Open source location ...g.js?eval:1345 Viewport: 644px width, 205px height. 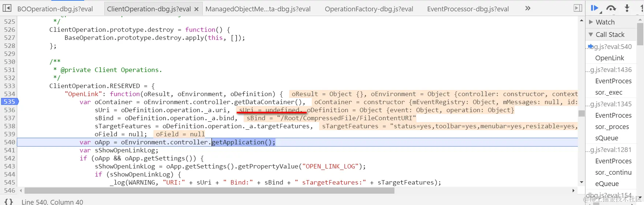pyautogui.click(x=609, y=104)
